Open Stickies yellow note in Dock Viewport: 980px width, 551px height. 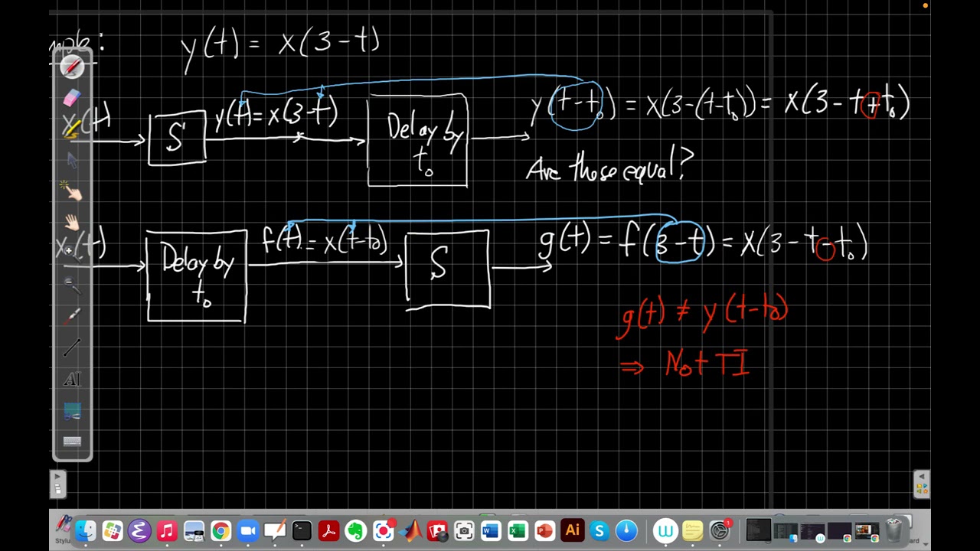692,530
